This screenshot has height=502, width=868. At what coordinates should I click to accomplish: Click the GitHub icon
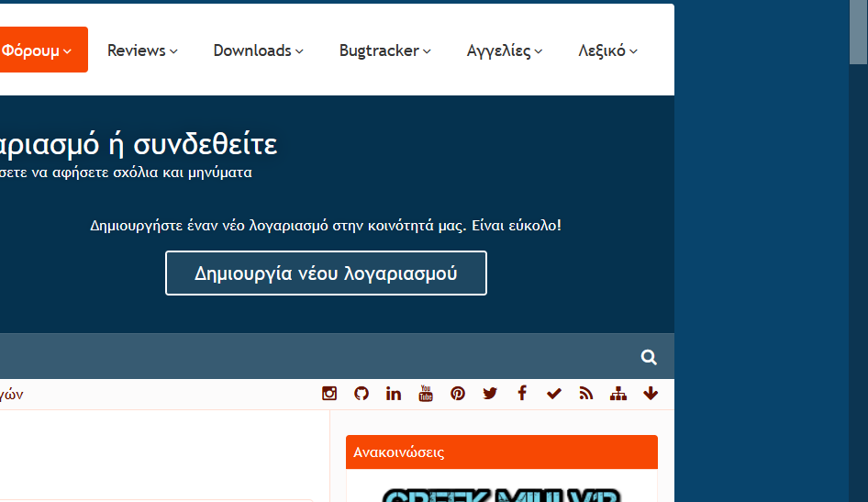coord(362,394)
